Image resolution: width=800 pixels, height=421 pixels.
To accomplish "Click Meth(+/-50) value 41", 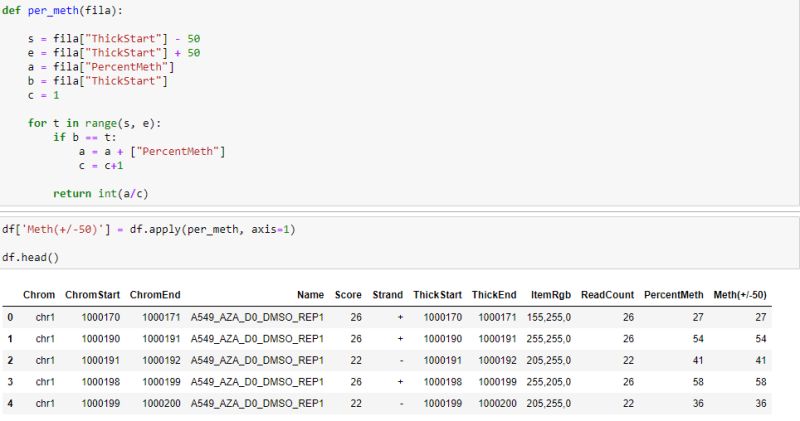I will pos(761,360).
